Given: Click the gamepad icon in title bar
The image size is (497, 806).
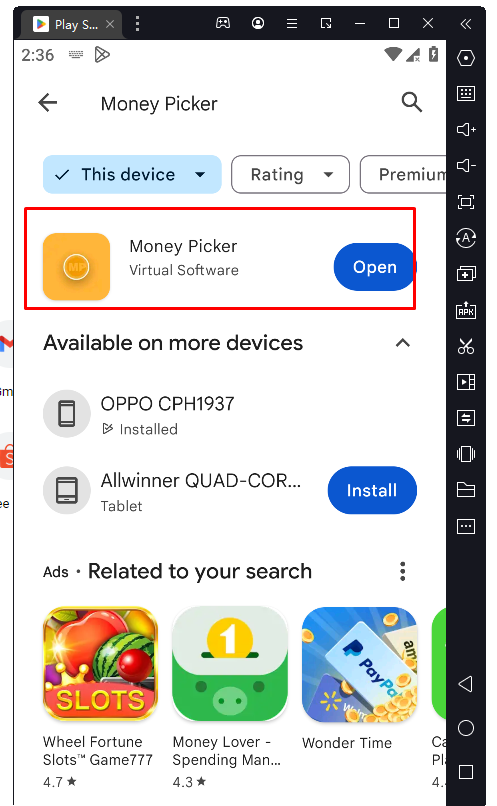Looking at the screenshot, I should 223,23.
